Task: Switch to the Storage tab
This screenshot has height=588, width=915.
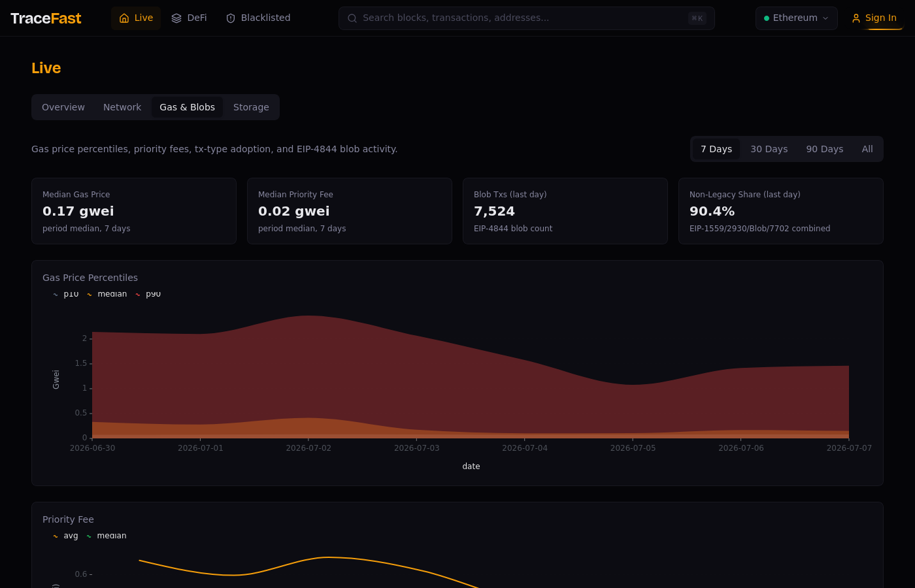Action: pos(251,107)
